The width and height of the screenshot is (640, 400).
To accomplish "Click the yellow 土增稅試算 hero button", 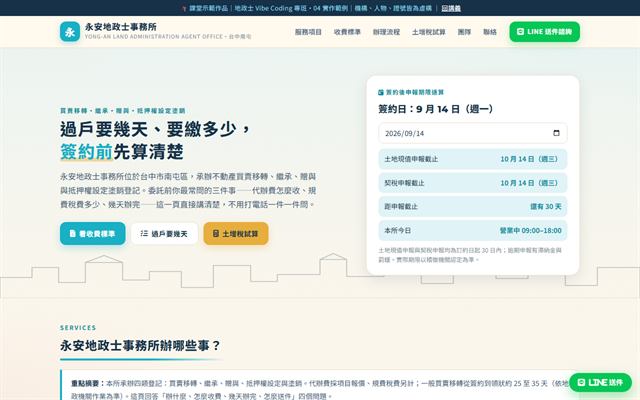I will (236, 233).
